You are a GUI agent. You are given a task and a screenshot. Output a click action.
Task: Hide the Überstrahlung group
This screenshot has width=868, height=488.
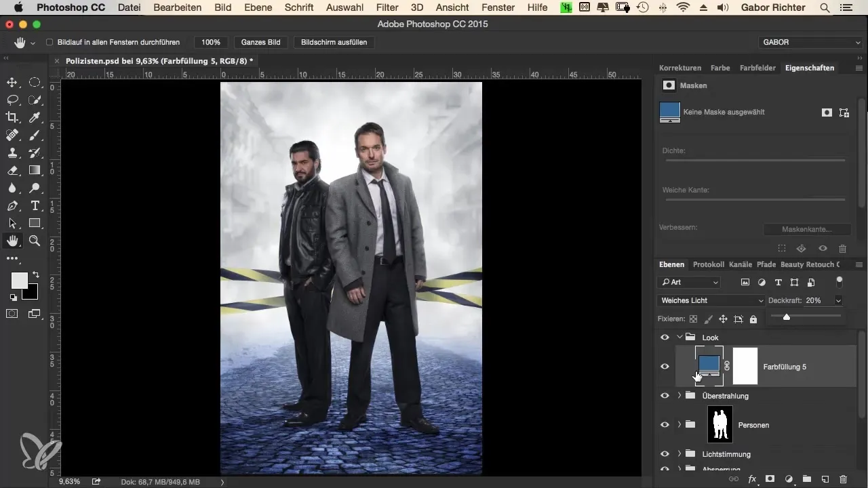(665, 396)
